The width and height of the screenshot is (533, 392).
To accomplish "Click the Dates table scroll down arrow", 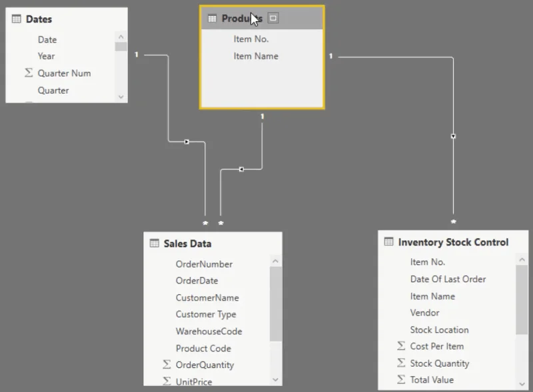I will pos(121,97).
